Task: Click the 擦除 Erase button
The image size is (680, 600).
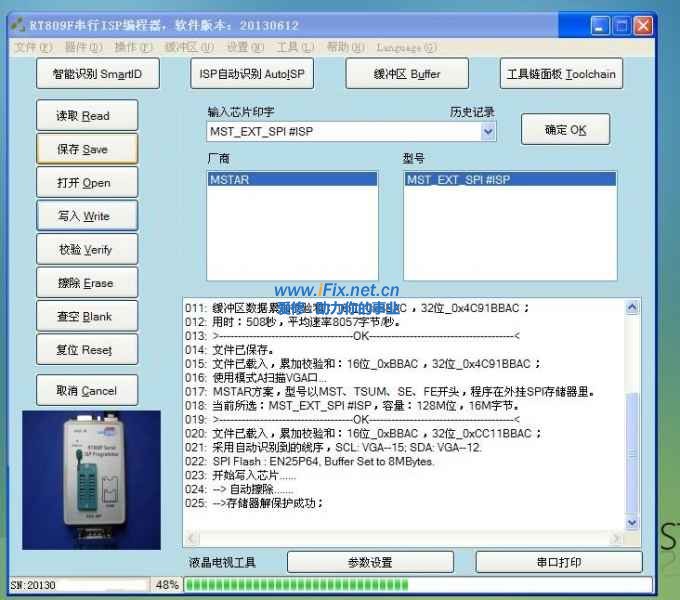Action: [87, 282]
